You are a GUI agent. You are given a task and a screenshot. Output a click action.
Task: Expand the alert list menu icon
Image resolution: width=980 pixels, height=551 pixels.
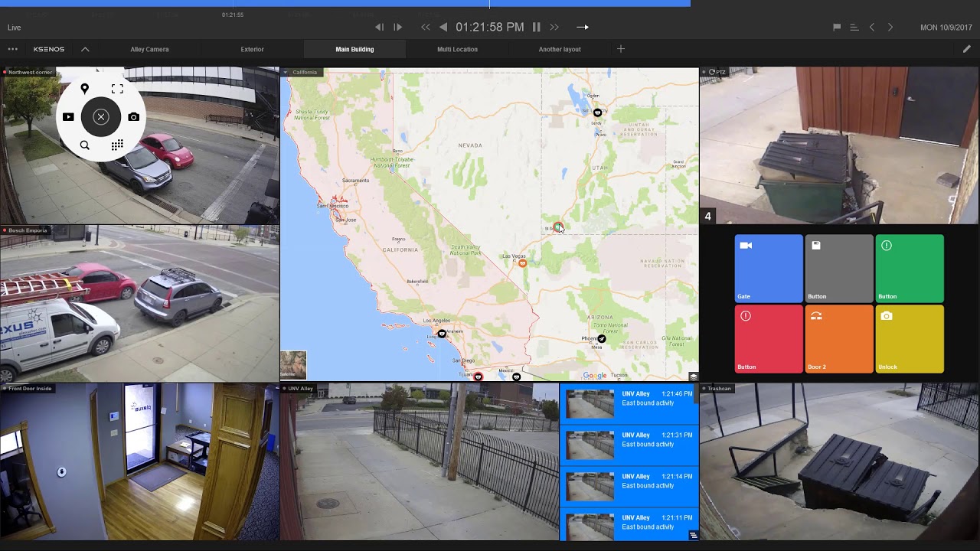point(693,536)
